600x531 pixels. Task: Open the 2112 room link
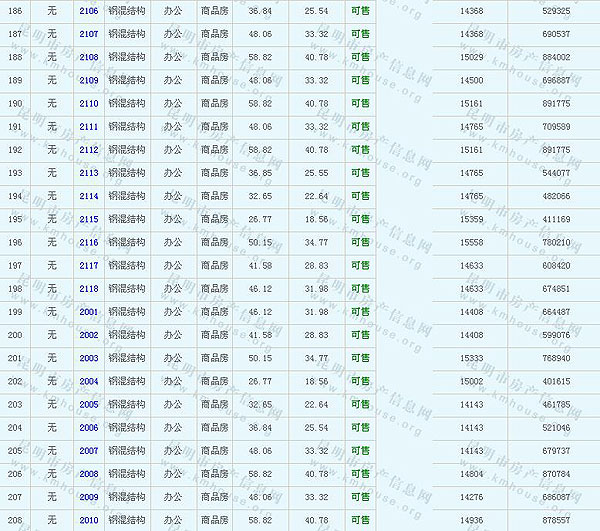click(89, 150)
